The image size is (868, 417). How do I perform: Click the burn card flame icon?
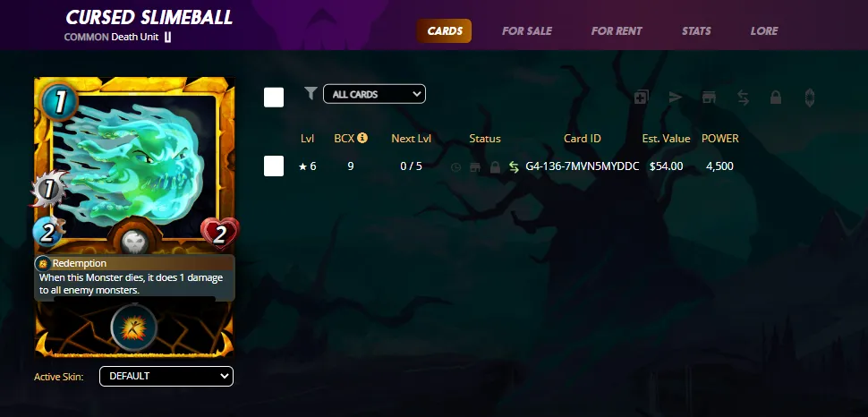[809, 98]
